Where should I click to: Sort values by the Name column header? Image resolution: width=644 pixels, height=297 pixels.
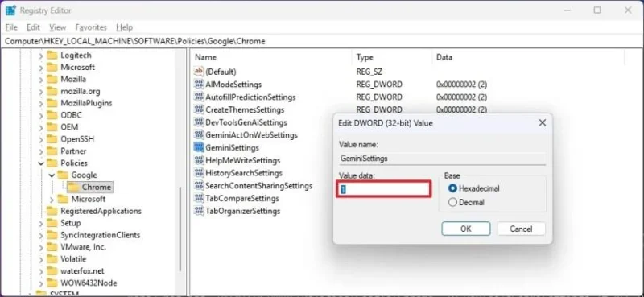pos(271,57)
